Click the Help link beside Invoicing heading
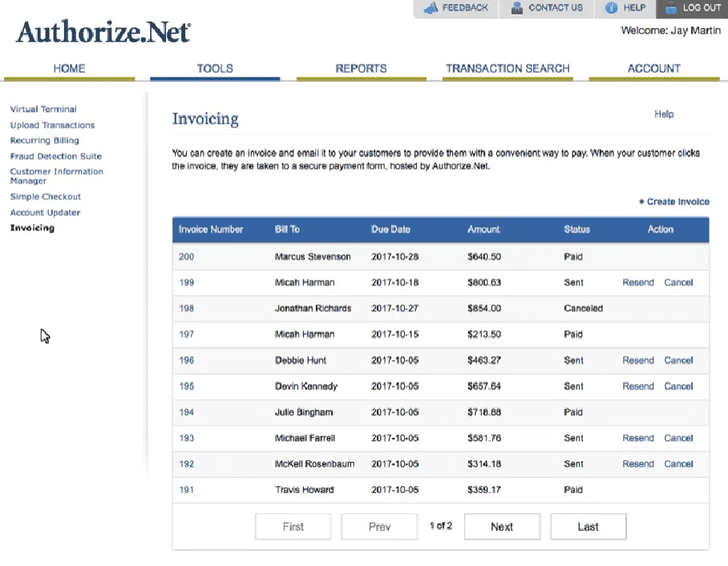Viewport: 728px width, 566px height. (664, 114)
